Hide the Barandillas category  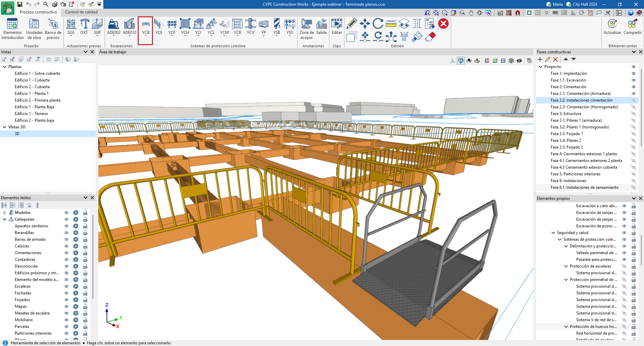66,233
